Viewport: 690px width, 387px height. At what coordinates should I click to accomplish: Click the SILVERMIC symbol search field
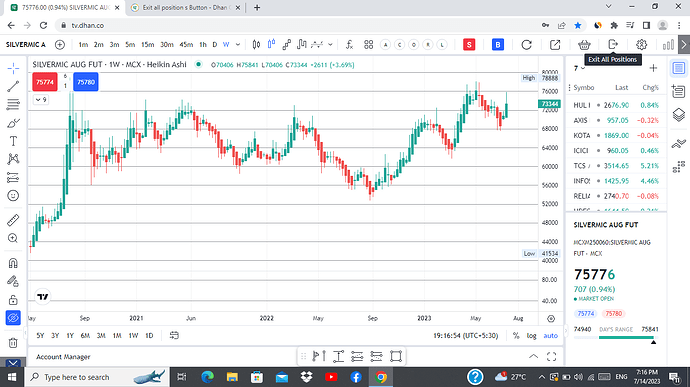(26, 44)
